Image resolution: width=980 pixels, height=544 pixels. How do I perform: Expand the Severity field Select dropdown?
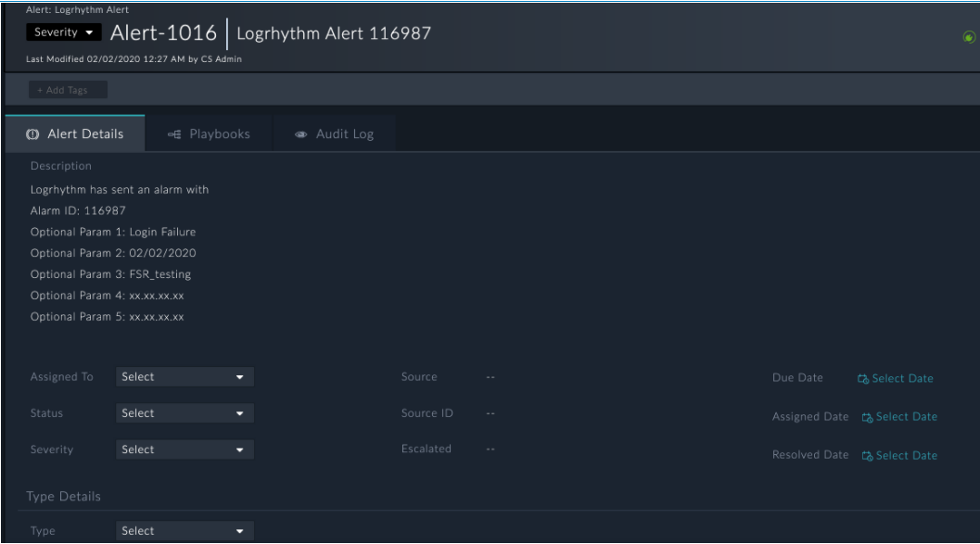(185, 449)
